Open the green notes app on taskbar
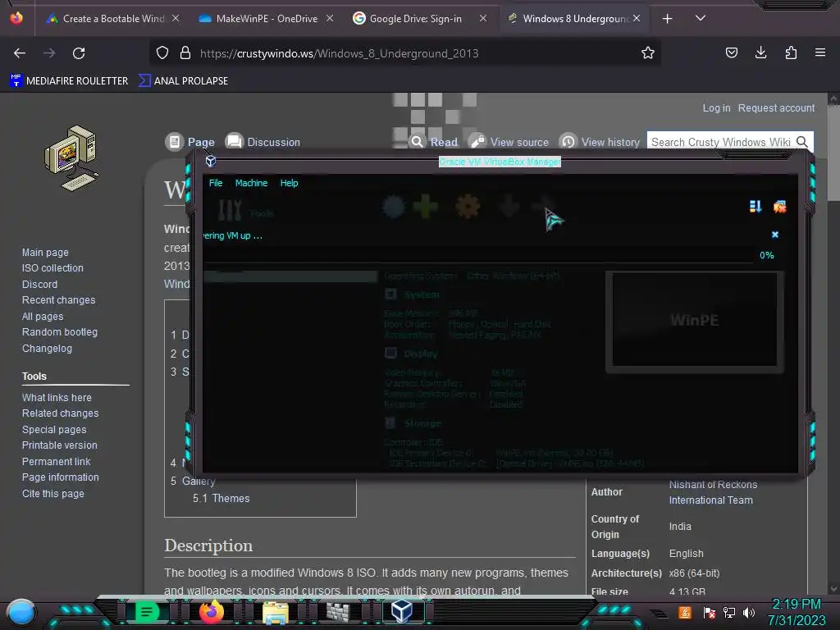The height and width of the screenshot is (630, 840). [147, 612]
